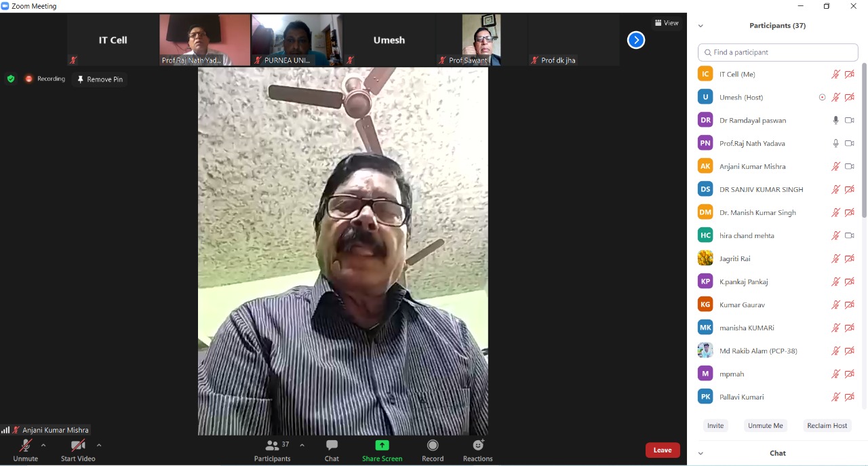Expand video options arrow next to Start Video
The image size is (868, 466).
coord(99,446)
